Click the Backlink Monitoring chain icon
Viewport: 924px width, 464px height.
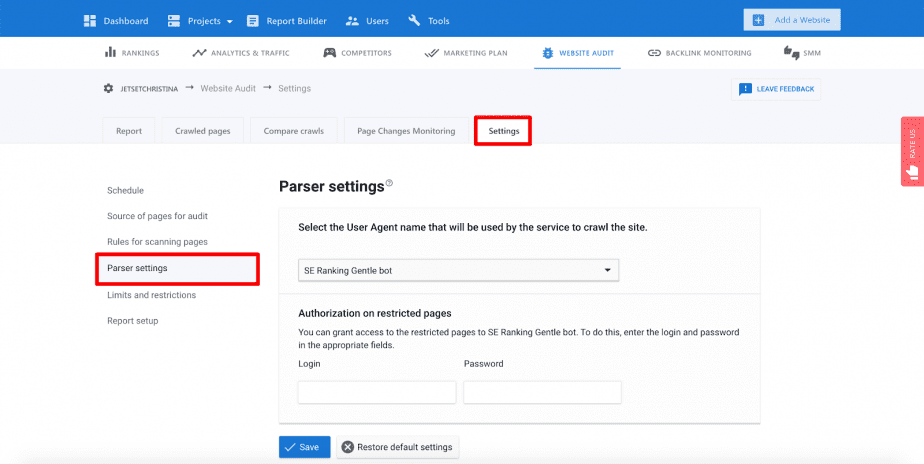(x=654, y=52)
